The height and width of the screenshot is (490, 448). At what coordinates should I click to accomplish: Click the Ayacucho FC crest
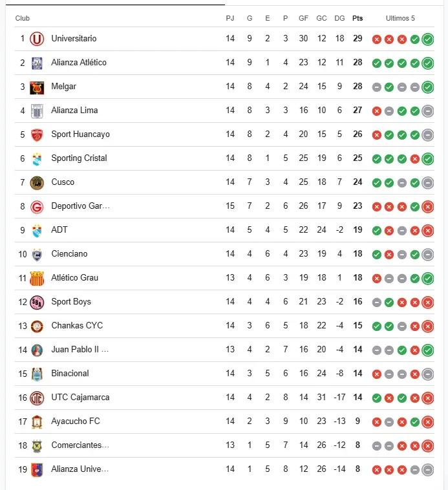(37, 421)
